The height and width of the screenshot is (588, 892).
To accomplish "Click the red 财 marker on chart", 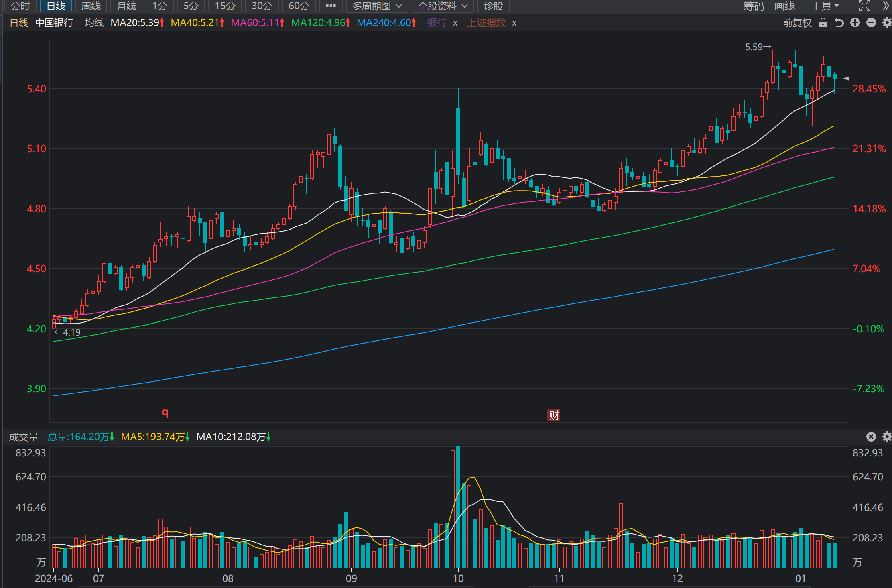I will click(554, 415).
